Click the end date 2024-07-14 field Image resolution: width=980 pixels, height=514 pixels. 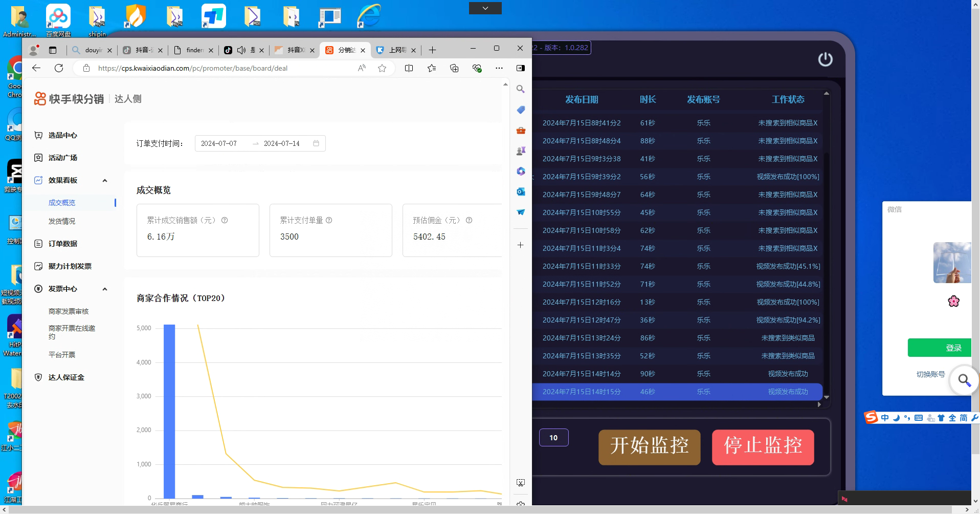pyautogui.click(x=282, y=143)
